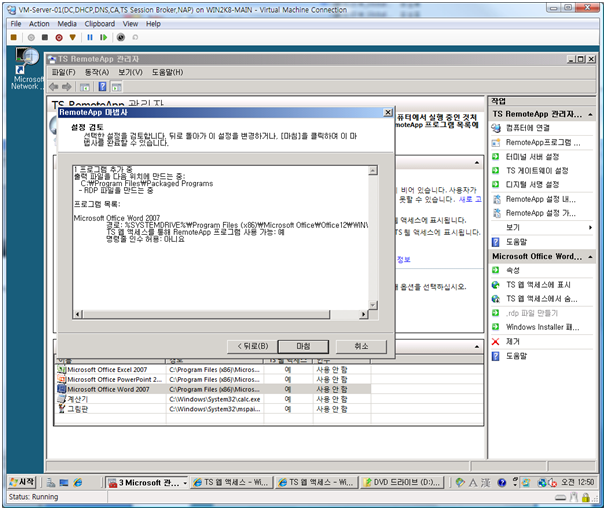The height and width of the screenshot is (510, 606).
Task: Click horizontal scrollbar right arrow in review box
Action: click(363, 314)
